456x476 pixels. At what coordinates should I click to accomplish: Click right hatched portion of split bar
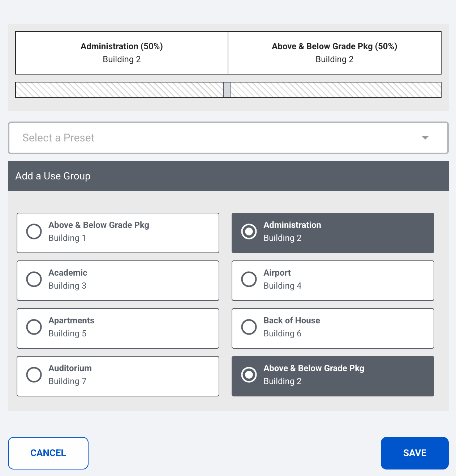(336, 90)
